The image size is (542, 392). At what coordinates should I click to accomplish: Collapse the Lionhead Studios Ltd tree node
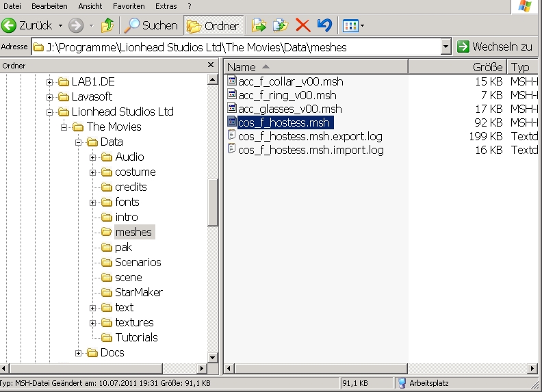(49, 112)
